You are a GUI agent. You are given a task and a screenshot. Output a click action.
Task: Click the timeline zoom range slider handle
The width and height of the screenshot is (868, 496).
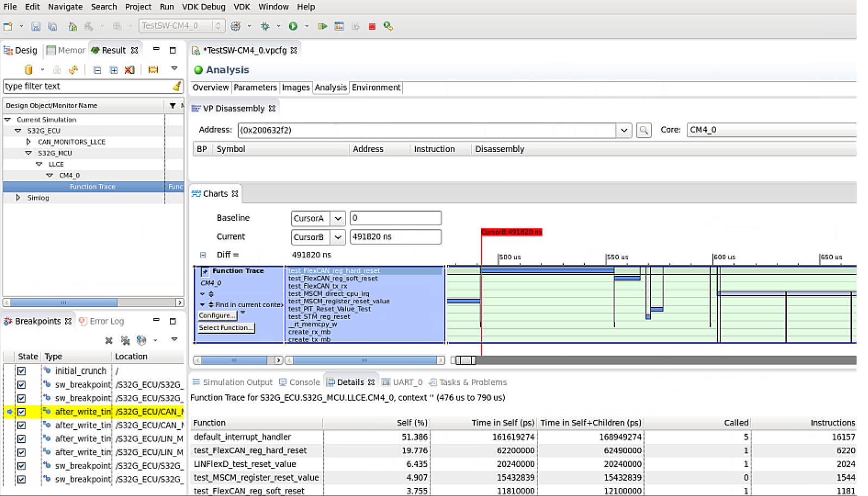(465, 360)
